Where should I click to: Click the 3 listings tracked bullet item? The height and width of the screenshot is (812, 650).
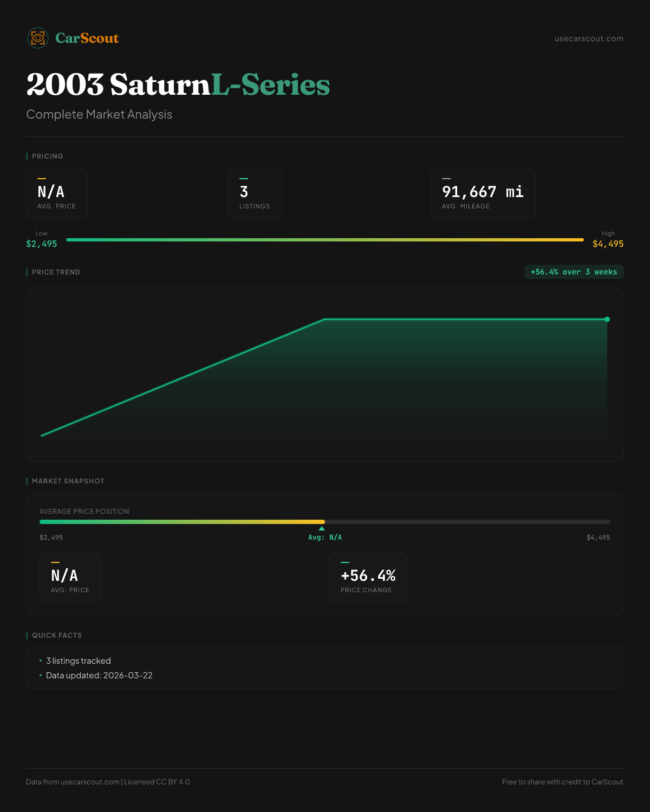click(79, 661)
